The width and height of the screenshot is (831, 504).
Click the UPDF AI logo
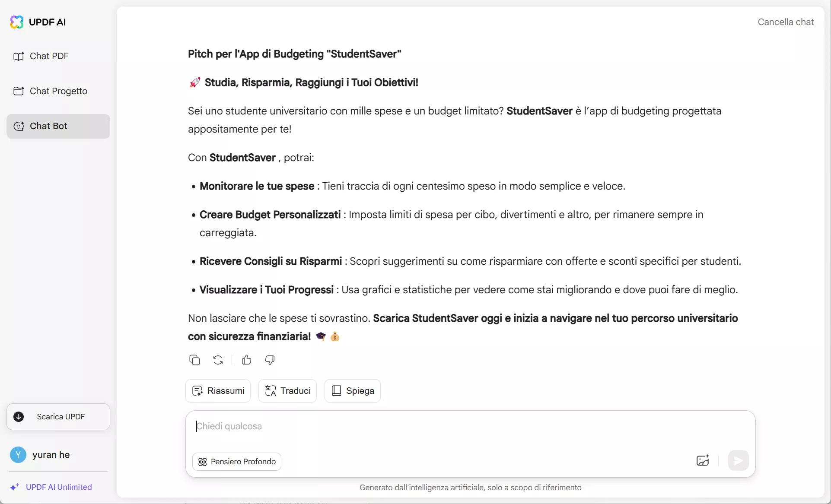pos(17,22)
